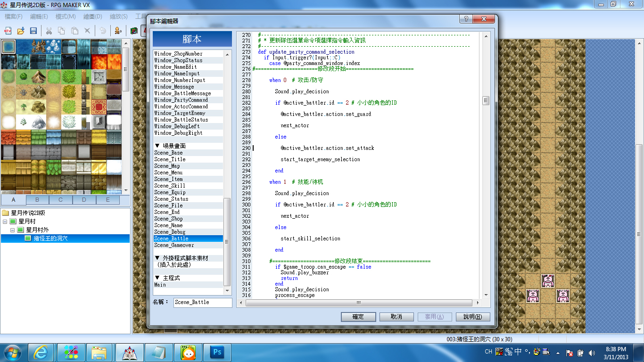Viewport: 644px width, 362px height.
Task: Collapse the 場景畫面 script section
Action: tap(157, 146)
